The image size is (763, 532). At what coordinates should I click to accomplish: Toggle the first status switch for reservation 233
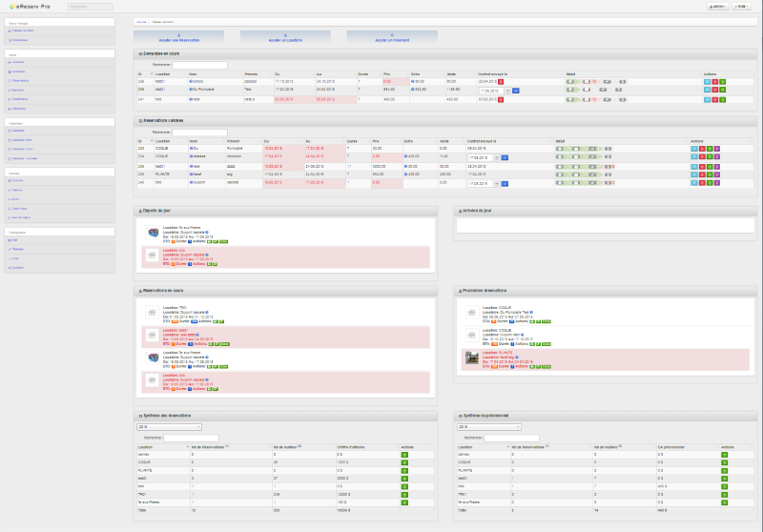click(561, 148)
